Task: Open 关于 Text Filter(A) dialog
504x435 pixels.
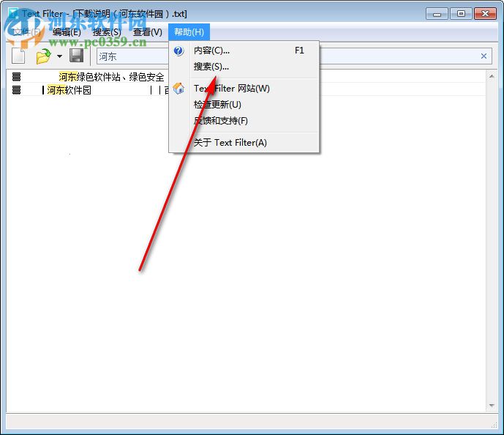Action: click(244, 143)
